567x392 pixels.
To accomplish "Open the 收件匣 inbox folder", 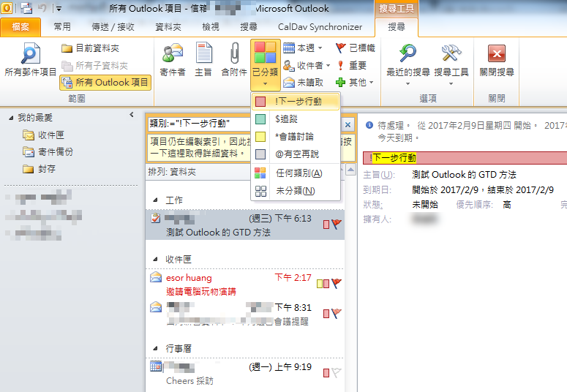I will [43, 135].
